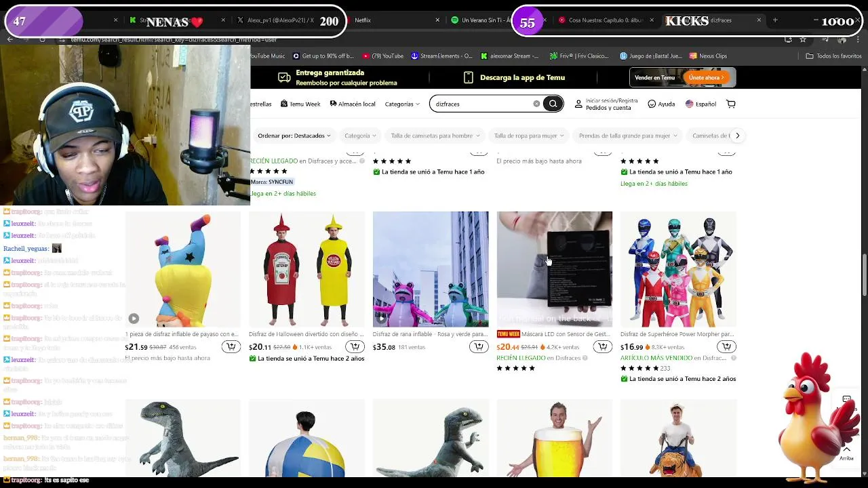Open the (79) YouTube bookmark
Viewport: 868px width, 488px height.
(383, 56)
